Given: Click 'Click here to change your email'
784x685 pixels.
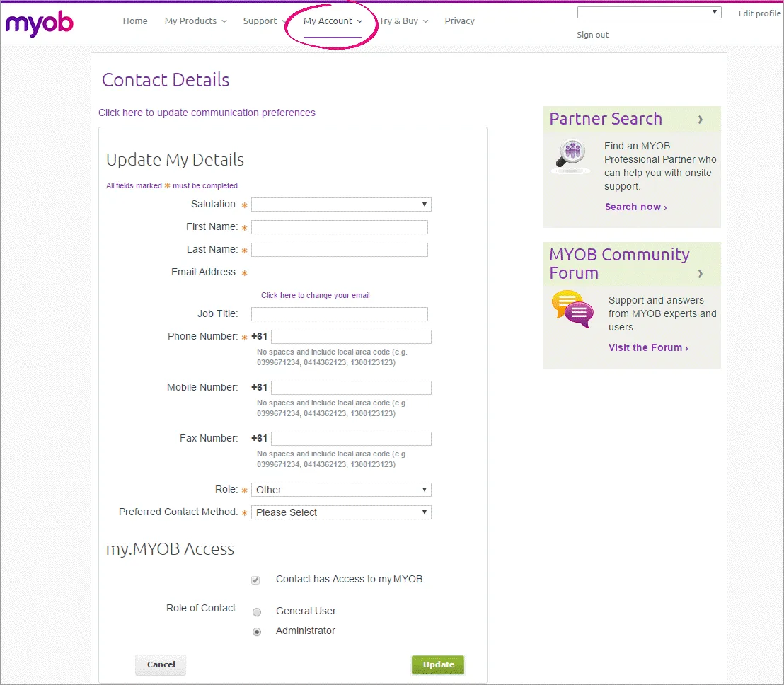Looking at the screenshot, I should [315, 294].
